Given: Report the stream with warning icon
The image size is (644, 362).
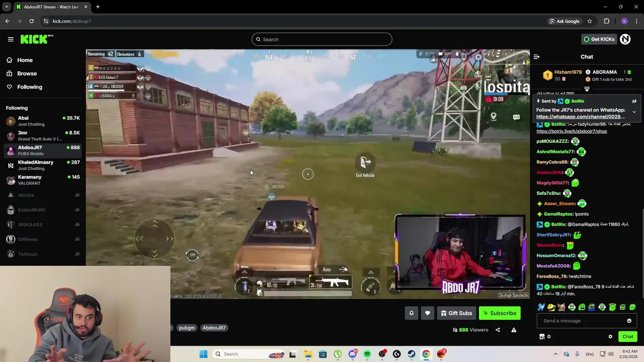Looking at the screenshot, I should [514, 330].
